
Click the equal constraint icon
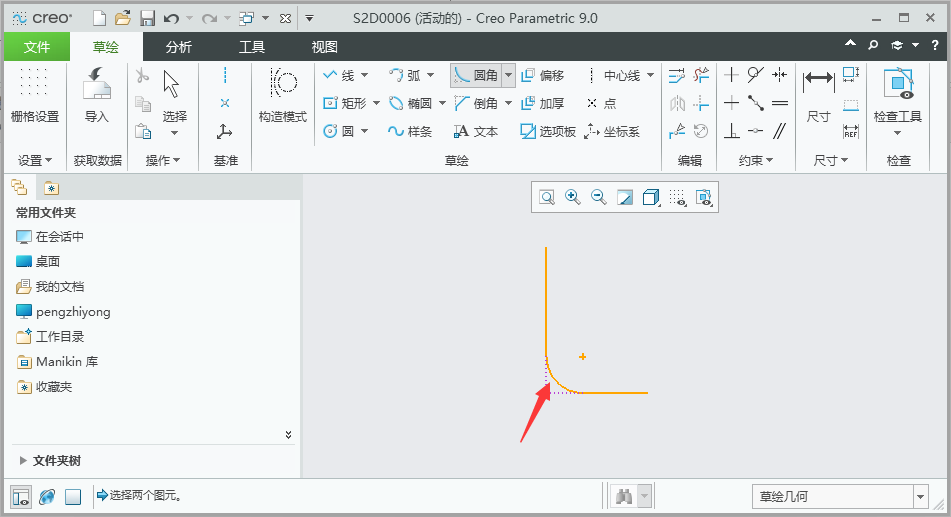click(x=779, y=103)
